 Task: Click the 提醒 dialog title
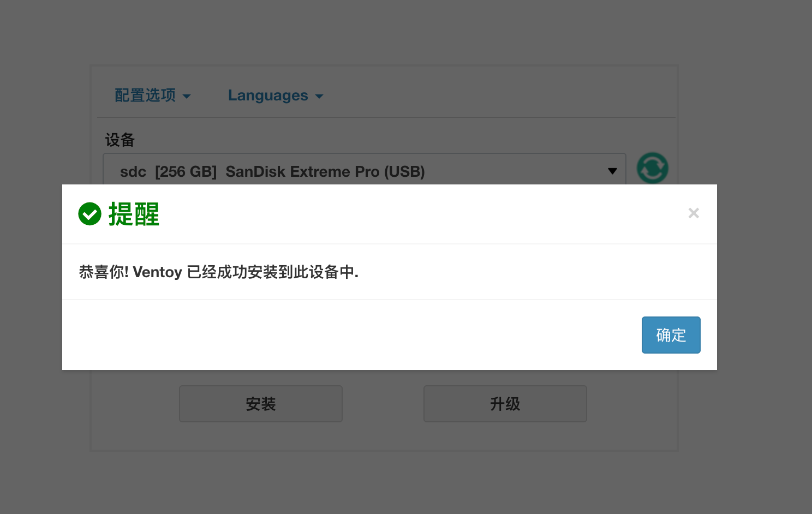pos(134,214)
